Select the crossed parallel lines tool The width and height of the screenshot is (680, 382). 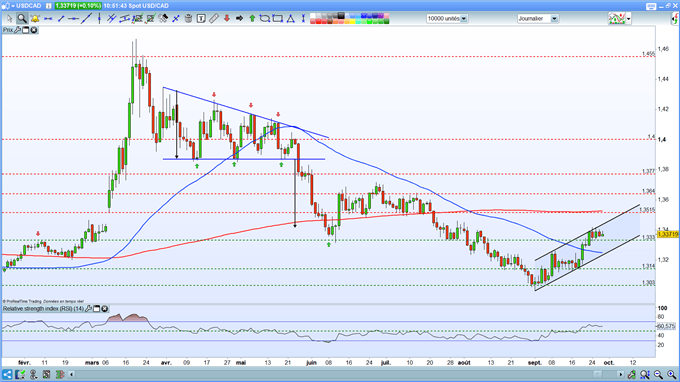click(x=112, y=19)
